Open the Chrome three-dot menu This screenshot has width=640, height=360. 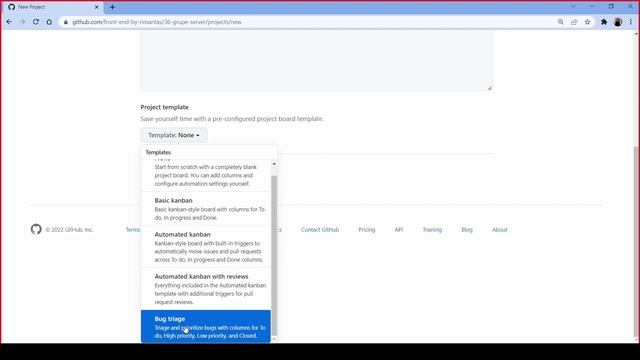click(x=631, y=22)
